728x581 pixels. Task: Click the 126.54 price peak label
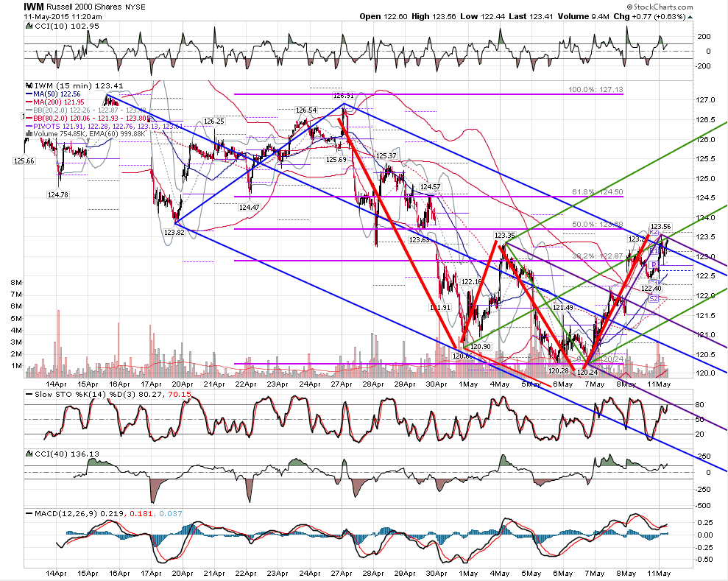[x=306, y=110]
